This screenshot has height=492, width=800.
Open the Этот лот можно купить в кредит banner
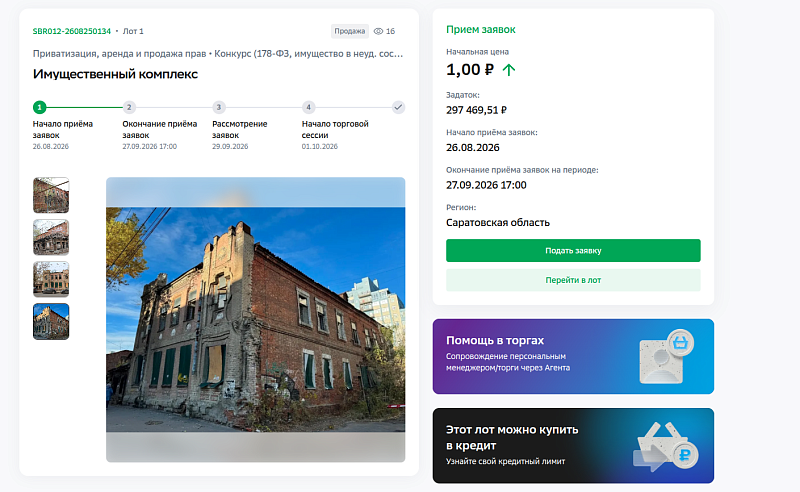[x=573, y=446]
